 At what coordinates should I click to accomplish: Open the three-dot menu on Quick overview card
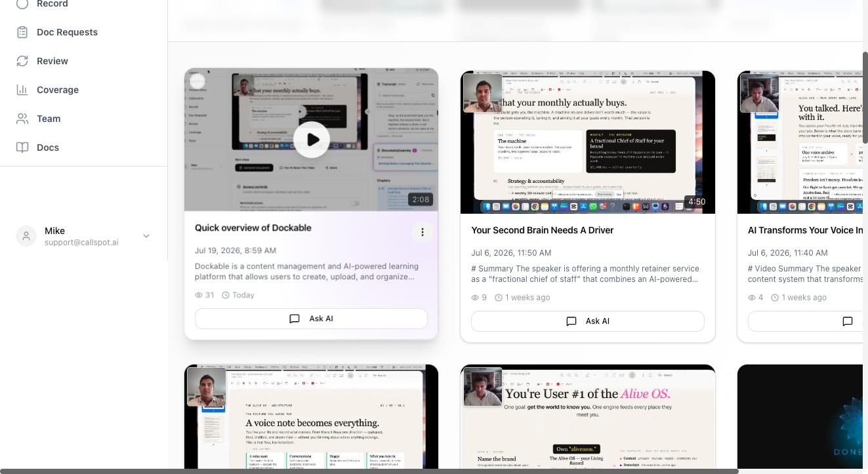coord(423,232)
